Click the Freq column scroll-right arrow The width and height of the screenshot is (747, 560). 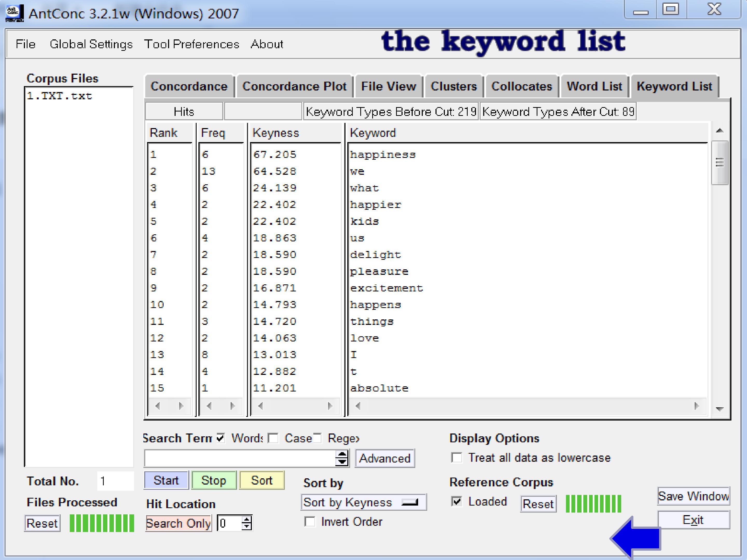pyautogui.click(x=232, y=406)
